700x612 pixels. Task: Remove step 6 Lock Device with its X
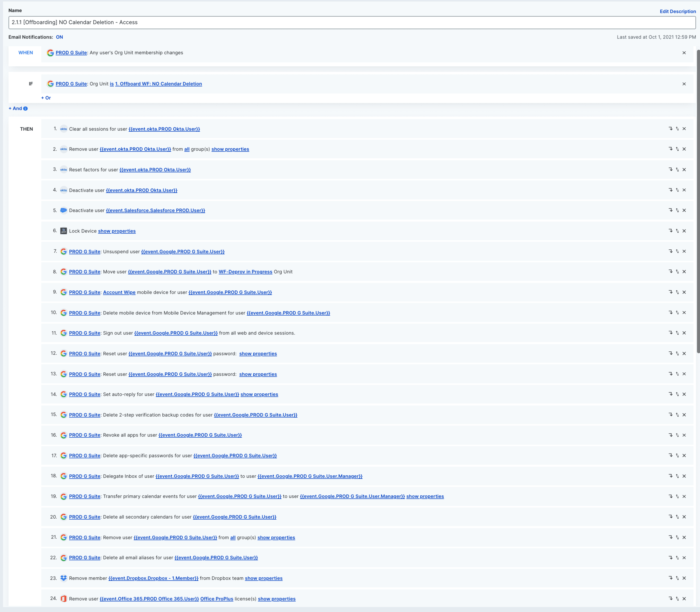click(684, 231)
